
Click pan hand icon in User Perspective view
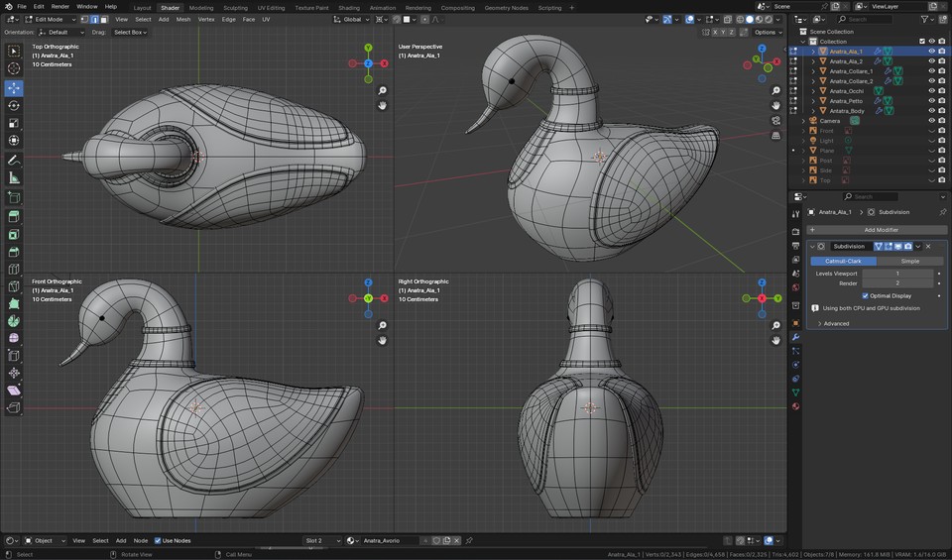(x=776, y=105)
